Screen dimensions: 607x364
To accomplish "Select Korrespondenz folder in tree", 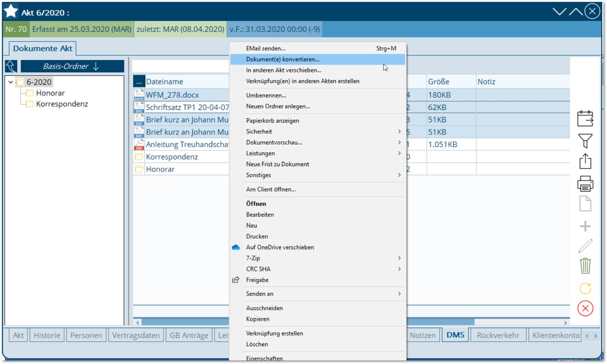I will point(62,104).
